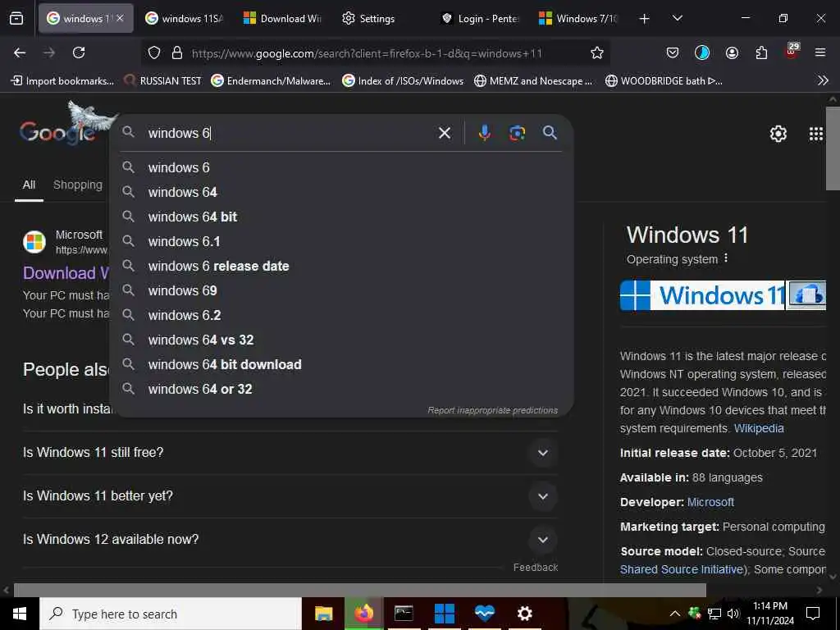
Task: Open Firefox hamburger application menu
Action: tap(820, 52)
